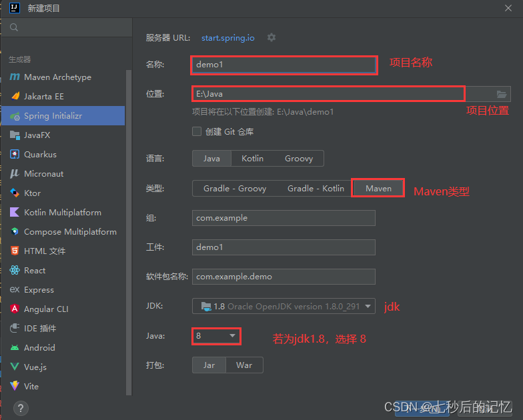Select Express generator
Viewport: 523px width, 420px height.
pyautogui.click(x=63, y=289)
